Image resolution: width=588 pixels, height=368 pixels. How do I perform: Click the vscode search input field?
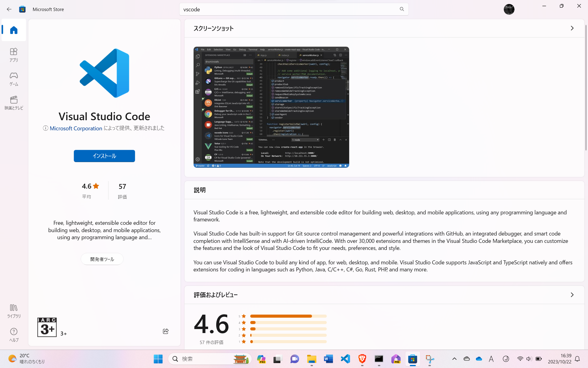288,9
